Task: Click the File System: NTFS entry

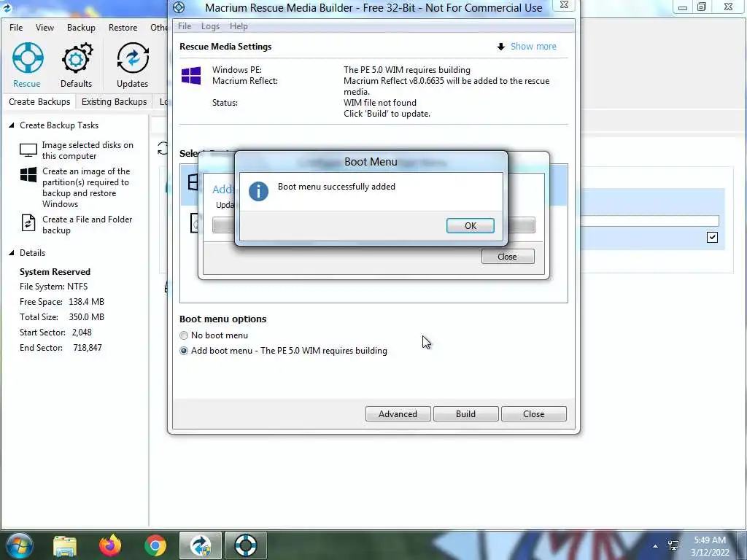Action: tap(53, 287)
